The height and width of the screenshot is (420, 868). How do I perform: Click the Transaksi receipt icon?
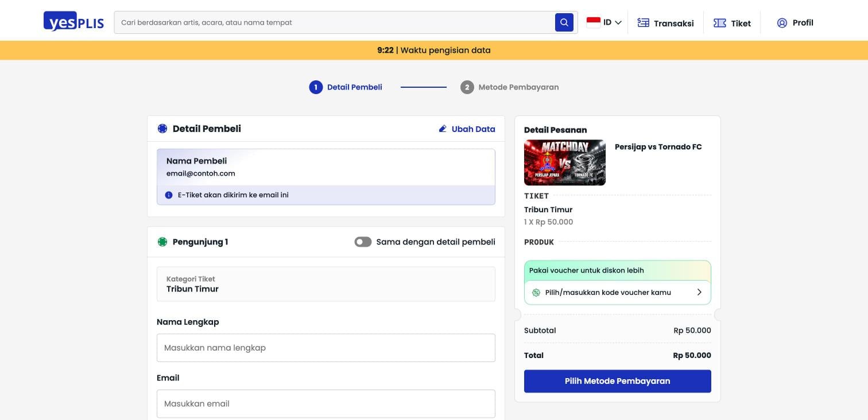(x=643, y=23)
